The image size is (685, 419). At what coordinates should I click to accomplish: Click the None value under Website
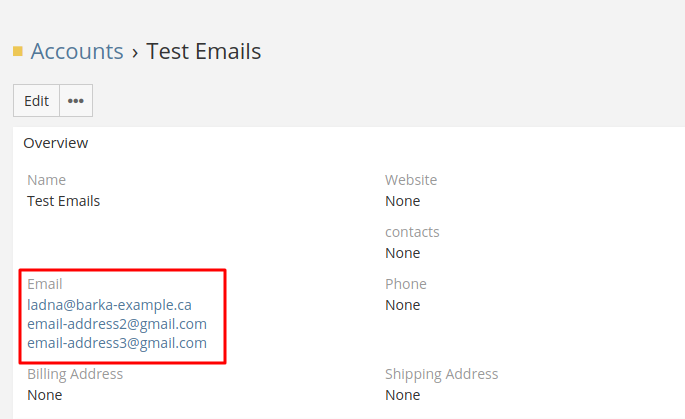coord(402,201)
